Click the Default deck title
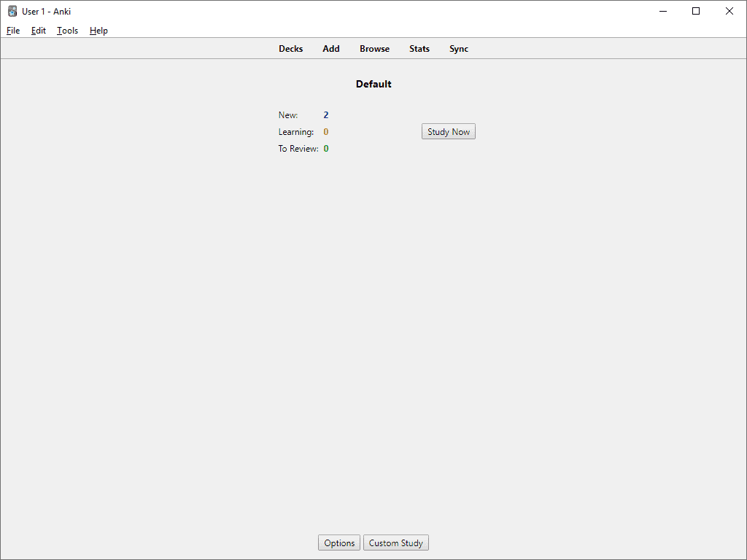 tap(373, 85)
